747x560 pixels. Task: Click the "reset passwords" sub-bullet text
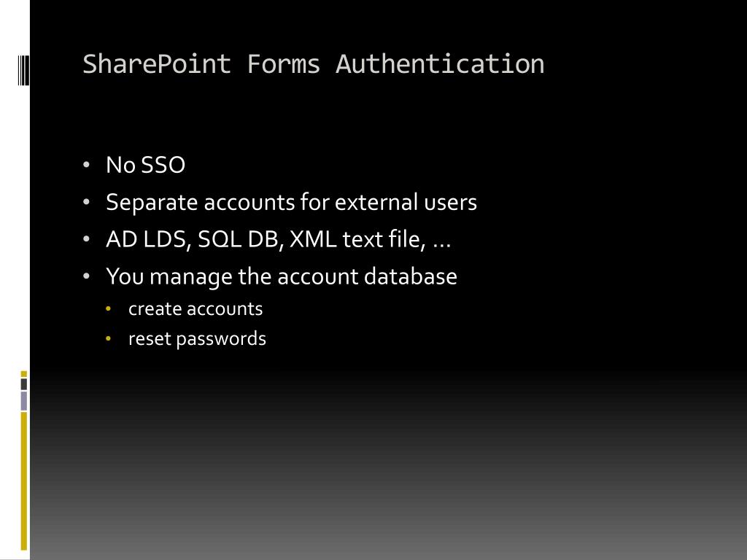197,339
